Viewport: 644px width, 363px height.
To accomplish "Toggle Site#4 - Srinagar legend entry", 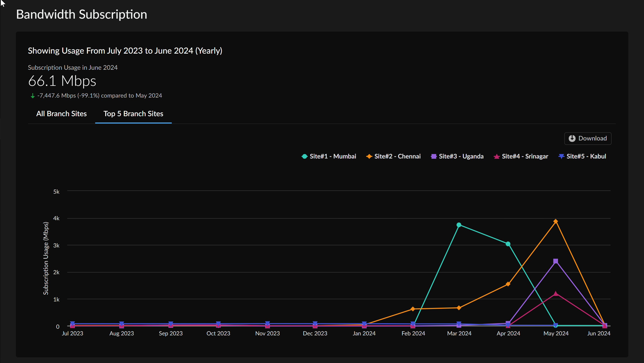I will [x=525, y=156].
